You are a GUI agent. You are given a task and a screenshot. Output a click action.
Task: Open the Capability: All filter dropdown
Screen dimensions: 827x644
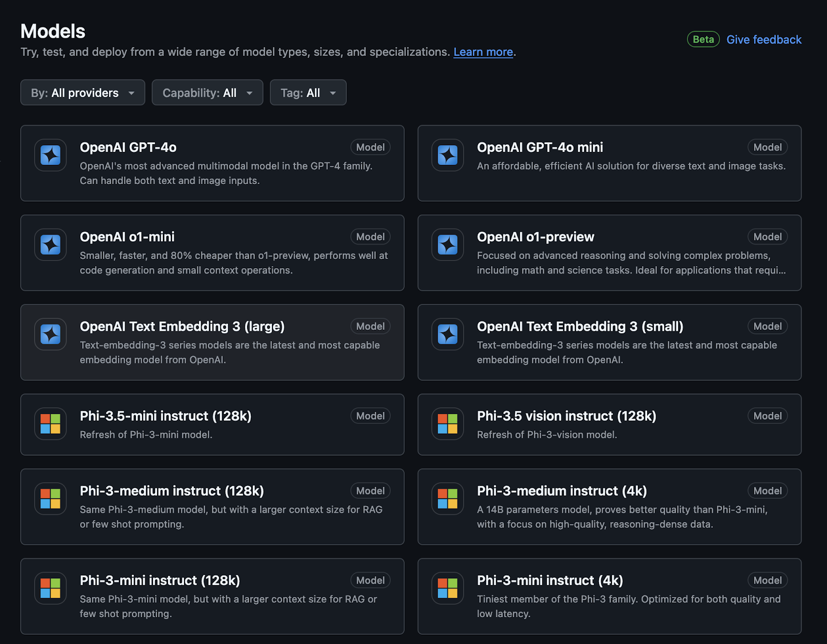point(207,93)
